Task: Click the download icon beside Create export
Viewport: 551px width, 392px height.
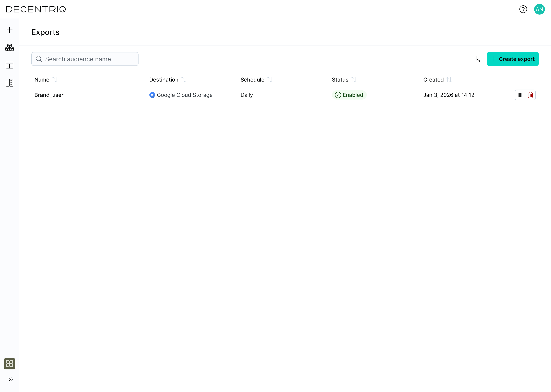Action: coord(477,59)
